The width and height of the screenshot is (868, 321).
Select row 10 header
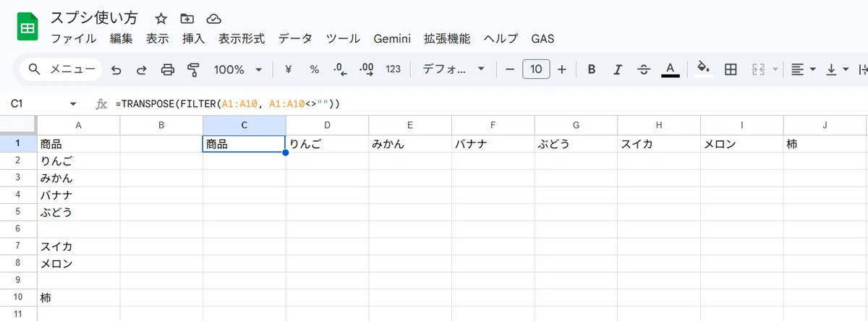(18, 297)
